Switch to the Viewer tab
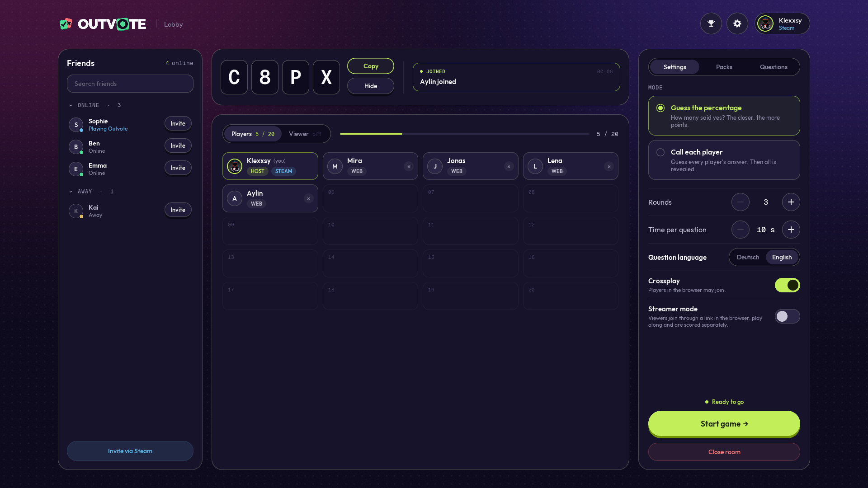Image resolution: width=868 pixels, height=488 pixels. (306, 134)
